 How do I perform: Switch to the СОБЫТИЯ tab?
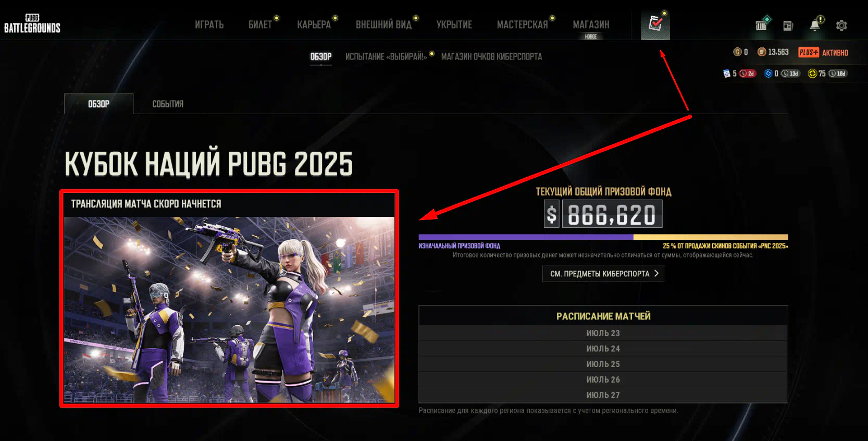point(168,104)
